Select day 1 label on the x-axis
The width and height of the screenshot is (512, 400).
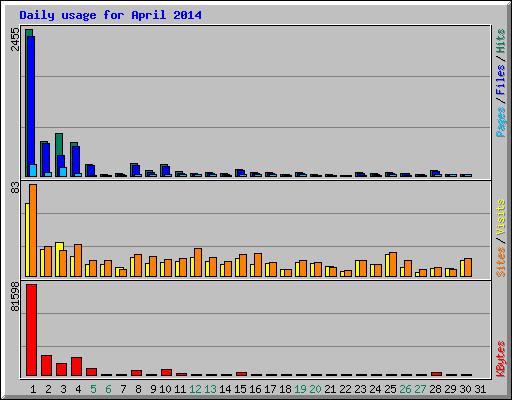33,389
